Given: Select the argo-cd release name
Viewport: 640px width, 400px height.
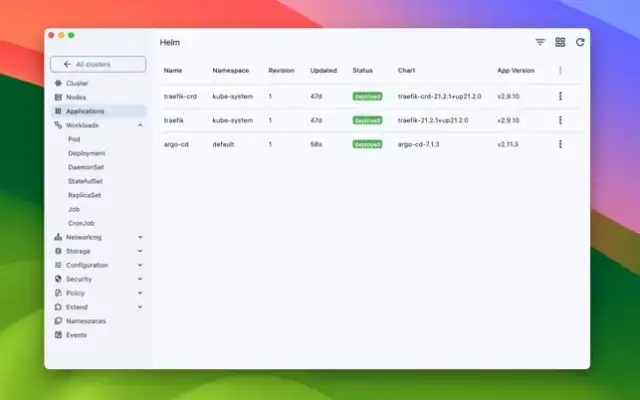Looking at the screenshot, I should pos(176,144).
